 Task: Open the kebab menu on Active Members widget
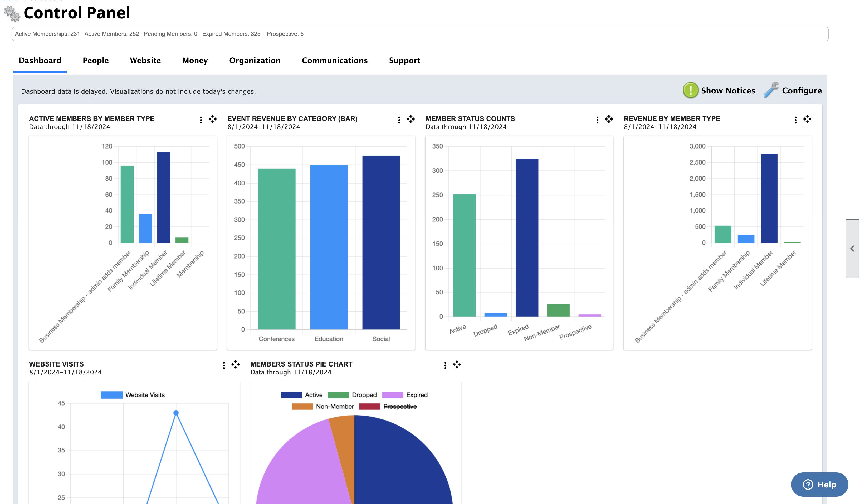click(x=201, y=120)
